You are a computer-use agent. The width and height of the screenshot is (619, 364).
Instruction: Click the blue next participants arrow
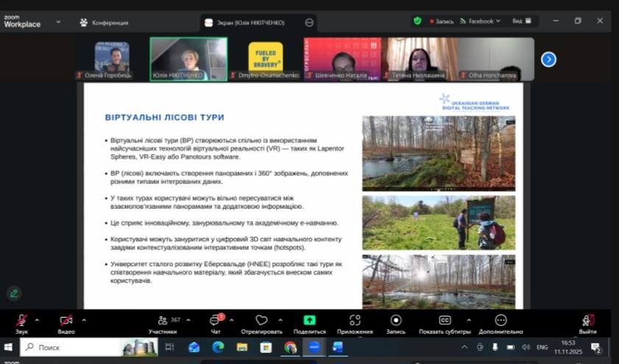[x=548, y=59]
